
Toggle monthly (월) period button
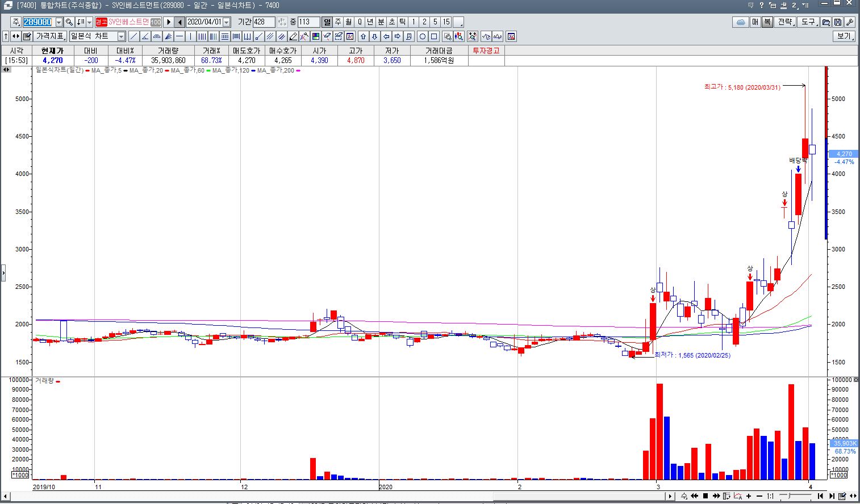(x=349, y=22)
